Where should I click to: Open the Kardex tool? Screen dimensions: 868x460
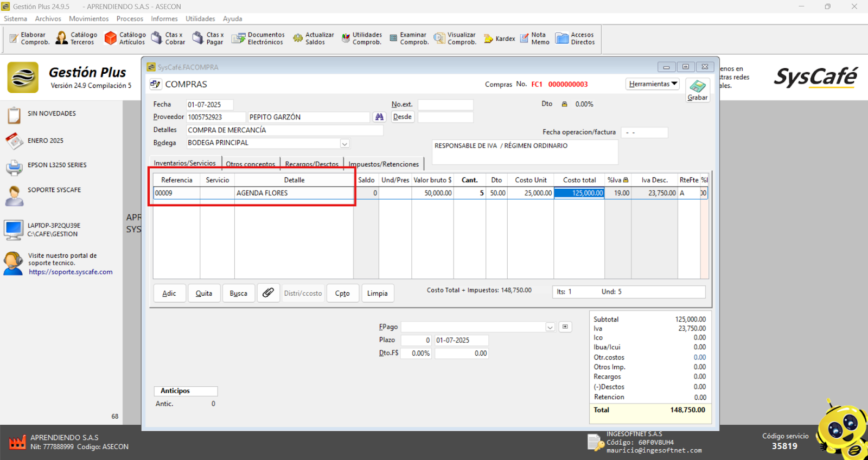[x=499, y=39]
